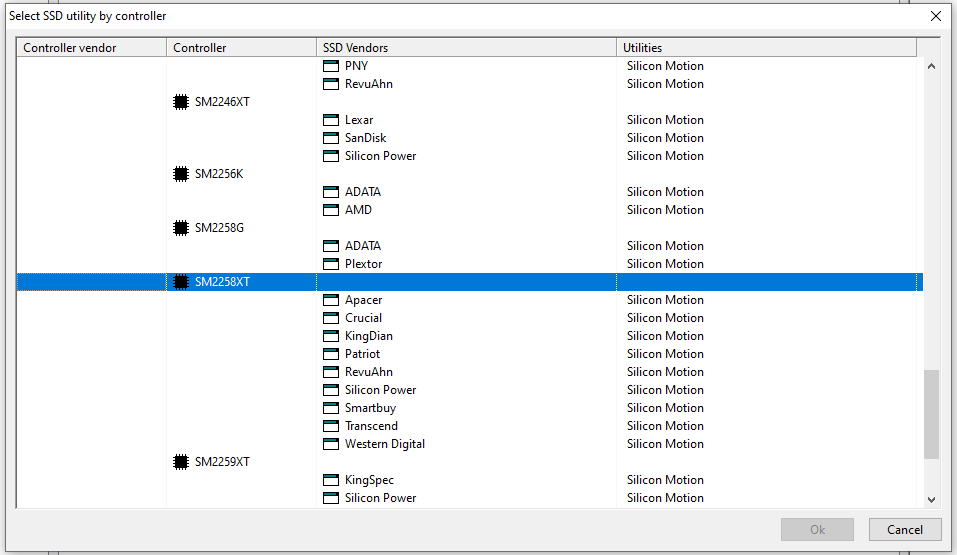The height and width of the screenshot is (555, 957).
Task: Select the SanDisk drive icon
Action: pos(331,138)
